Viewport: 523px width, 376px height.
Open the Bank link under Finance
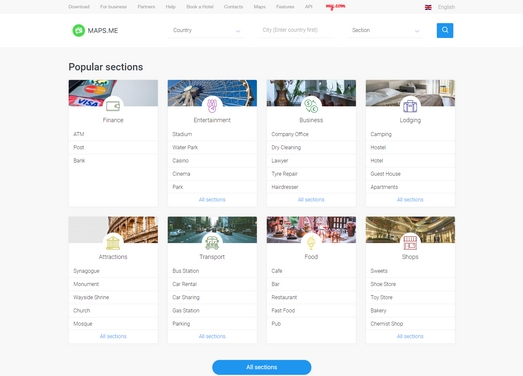[x=79, y=160]
